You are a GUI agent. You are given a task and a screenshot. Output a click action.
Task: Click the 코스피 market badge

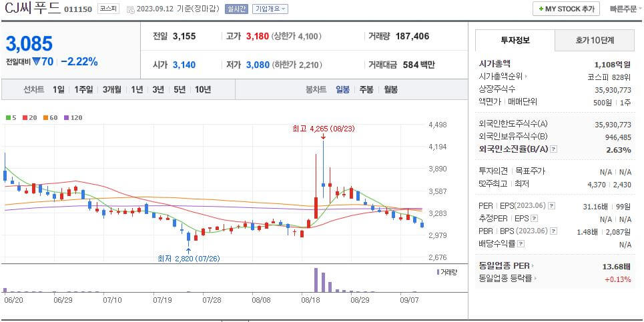point(108,9)
